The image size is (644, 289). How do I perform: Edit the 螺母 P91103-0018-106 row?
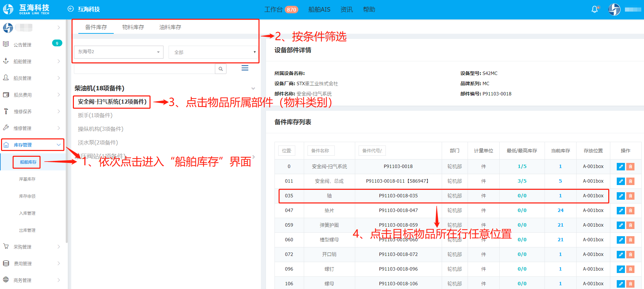pyautogui.click(x=621, y=284)
